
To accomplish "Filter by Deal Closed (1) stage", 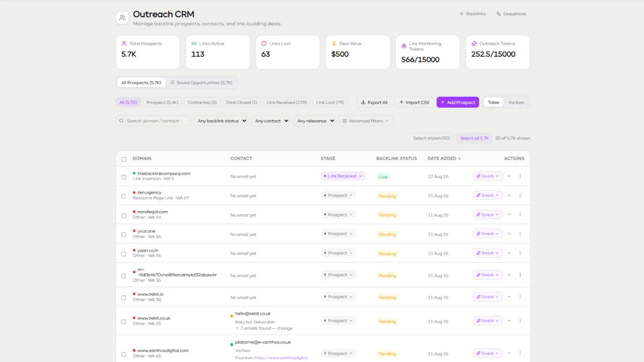I will click(242, 102).
